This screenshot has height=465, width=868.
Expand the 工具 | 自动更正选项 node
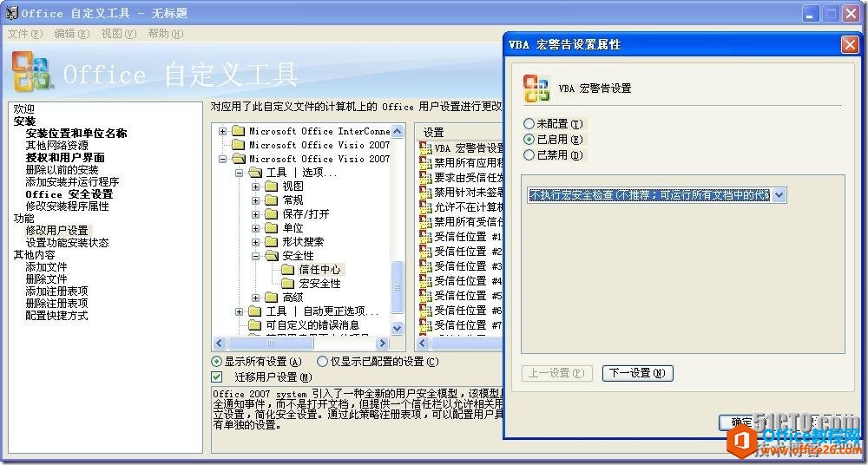pyautogui.click(x=240, y=311)
